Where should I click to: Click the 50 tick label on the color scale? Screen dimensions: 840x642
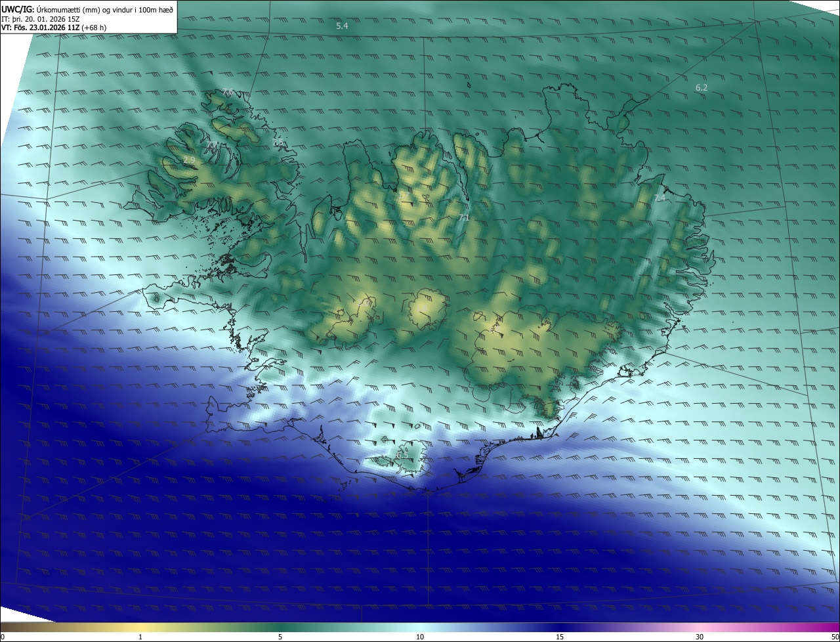pos(834,637)
